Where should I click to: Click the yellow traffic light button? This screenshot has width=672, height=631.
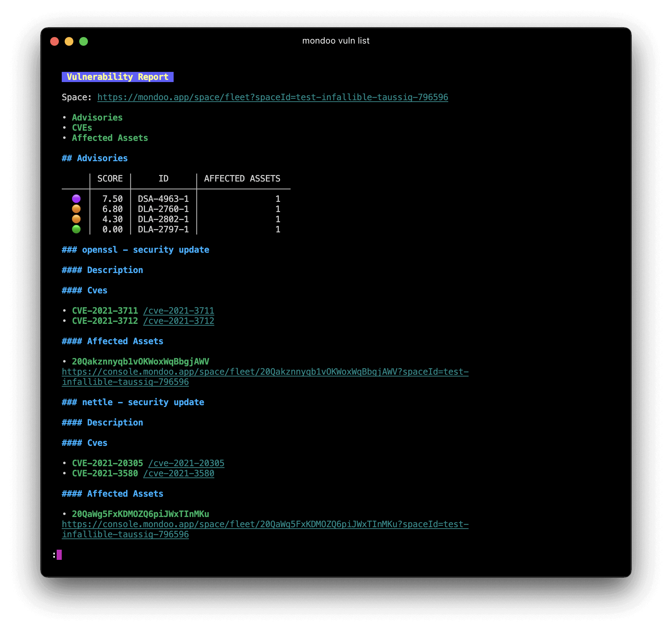click(x=69, y=41)
